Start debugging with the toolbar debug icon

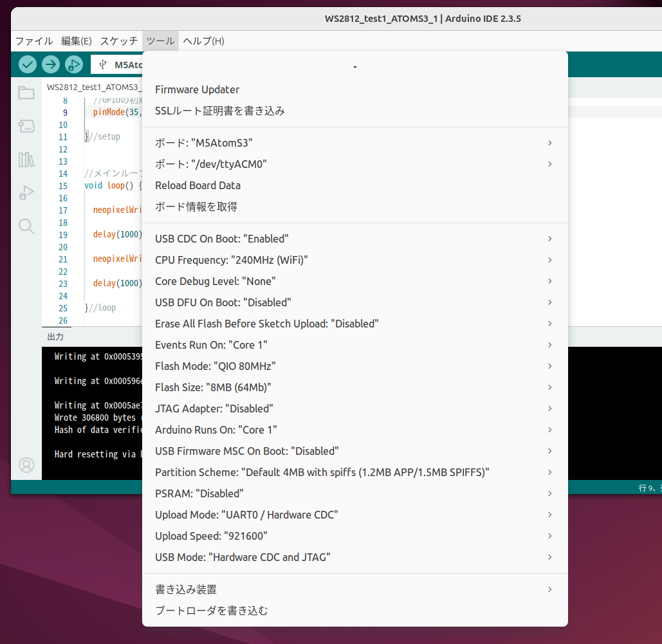point(73,64)
